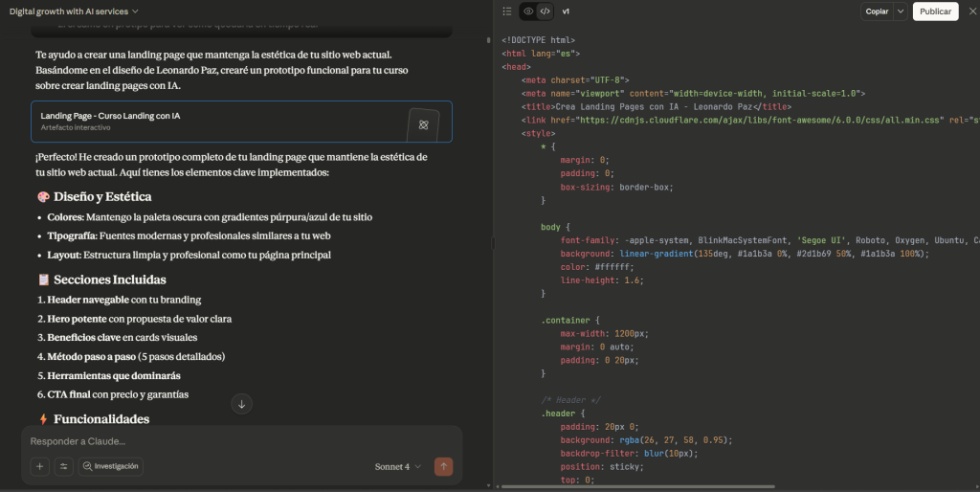Open the artifact list sidebar icon
980x492 pixels.
pyautogui.click(x=507, y=11)
